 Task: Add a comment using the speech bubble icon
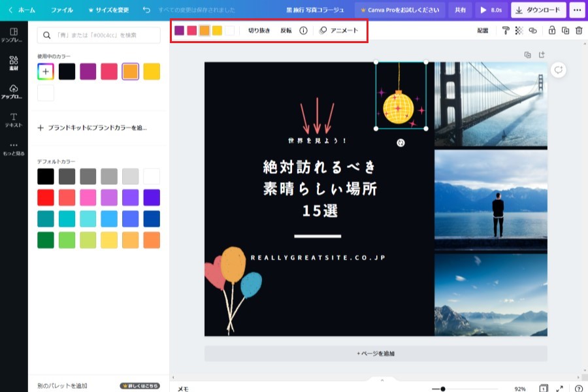tap(558, 70)
